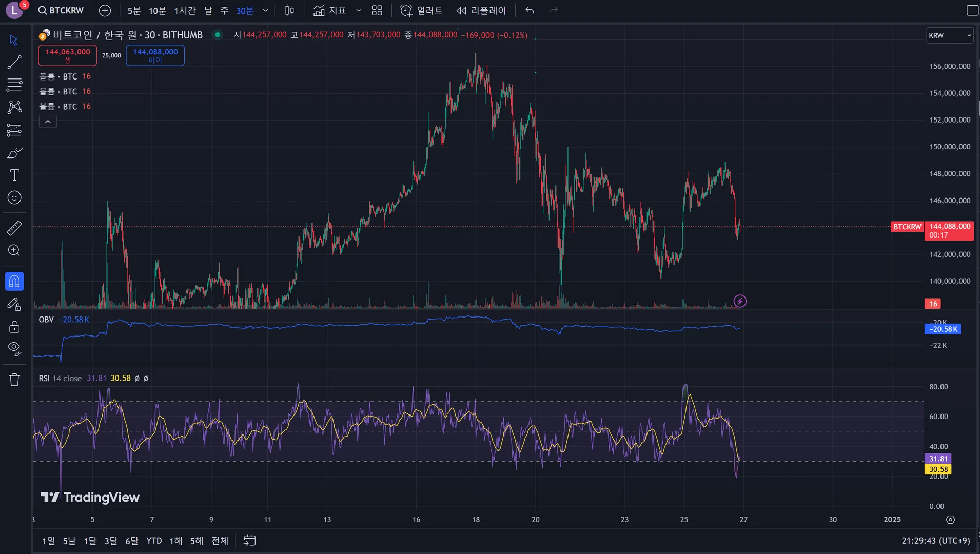
Task: Expand the indicator favorites dropdown
Action: 359,10
